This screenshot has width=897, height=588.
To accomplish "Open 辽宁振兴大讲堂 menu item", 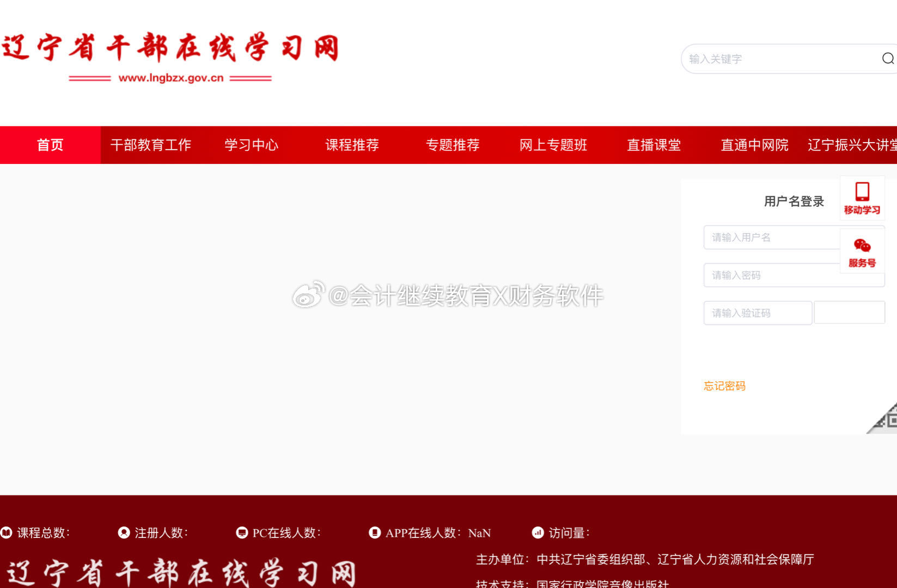I will click(x=852, y=145).
